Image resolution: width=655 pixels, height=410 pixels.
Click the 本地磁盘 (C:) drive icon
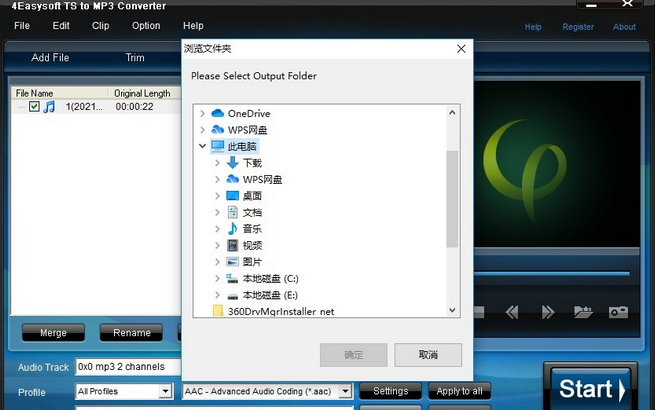232,278
